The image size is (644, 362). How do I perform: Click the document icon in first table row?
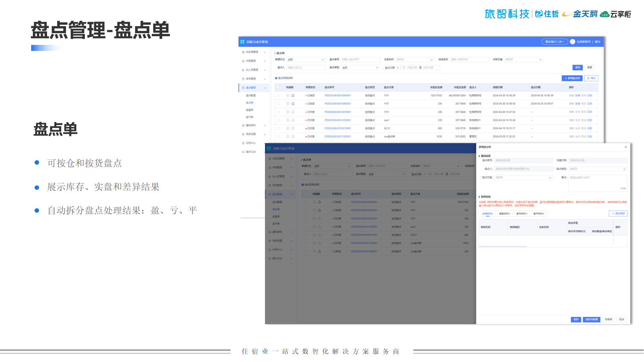(x=288, y=96)
